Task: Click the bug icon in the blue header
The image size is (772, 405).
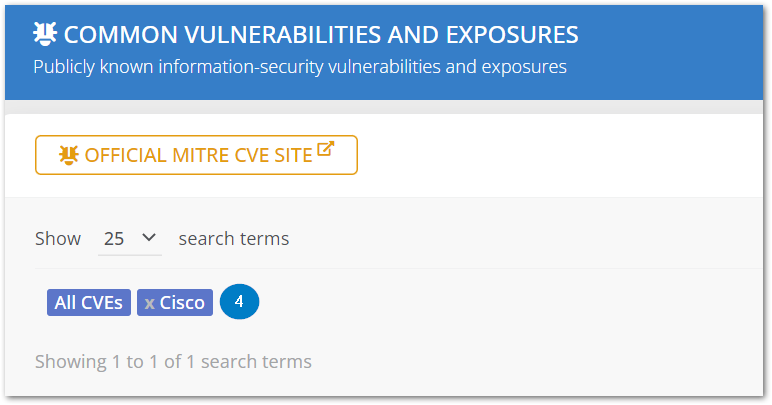Action: pos(45,35)
